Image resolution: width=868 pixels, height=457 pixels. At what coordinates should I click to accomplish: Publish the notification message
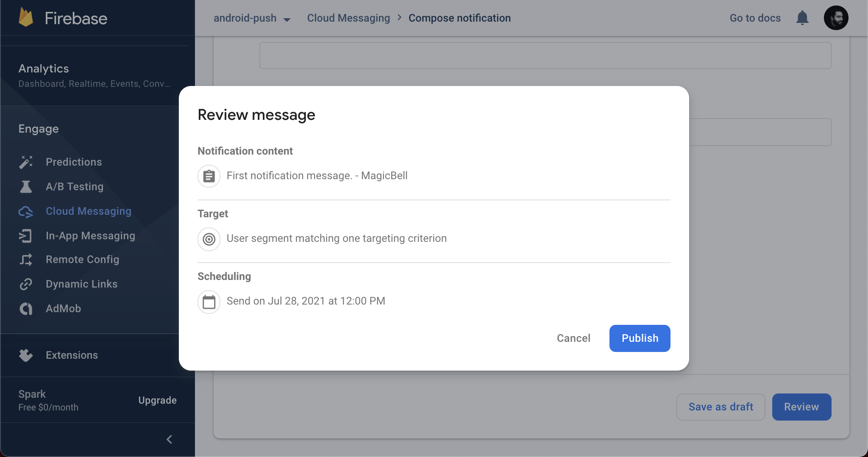click(x=639, y=338)
